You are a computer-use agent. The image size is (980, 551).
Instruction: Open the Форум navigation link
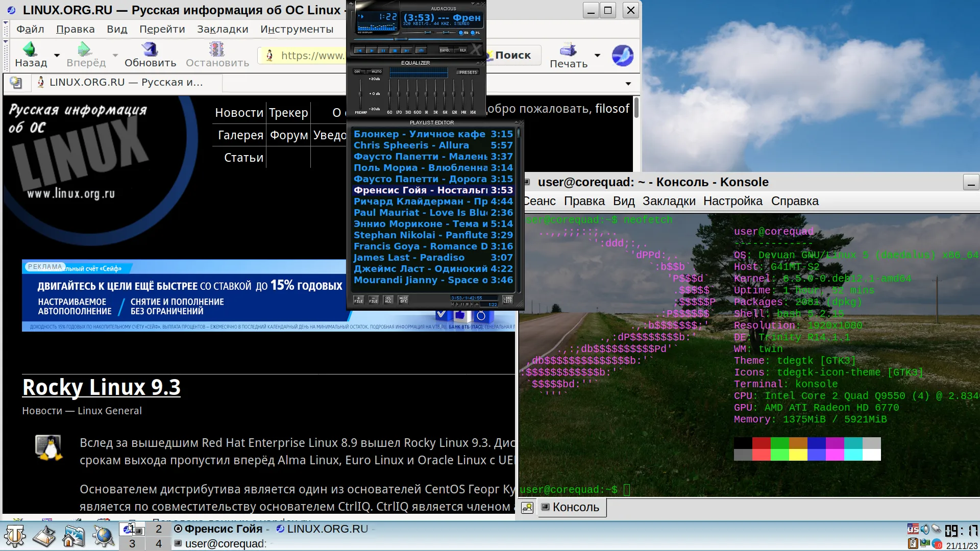[x=289, y=135]
